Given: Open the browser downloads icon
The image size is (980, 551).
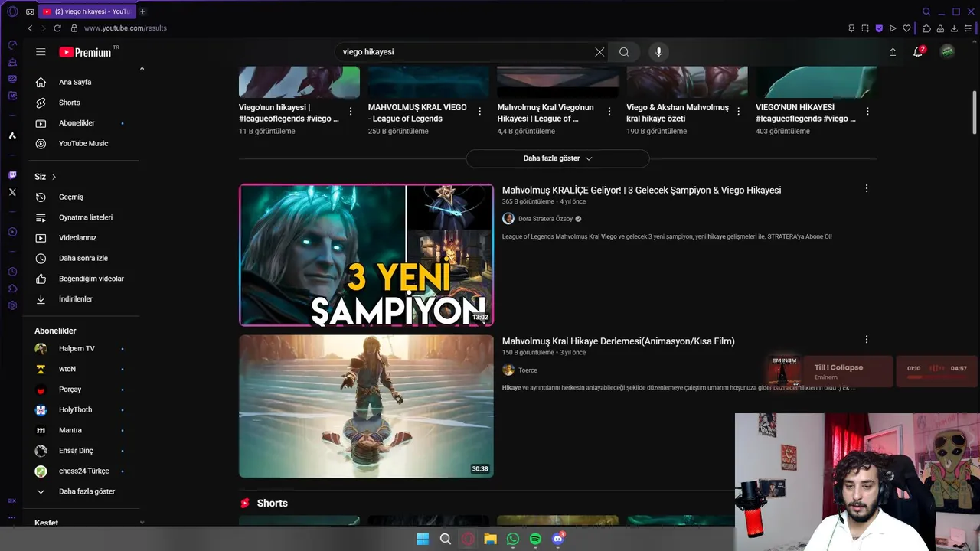Looking at the screenshot, I should pos(955,28).
